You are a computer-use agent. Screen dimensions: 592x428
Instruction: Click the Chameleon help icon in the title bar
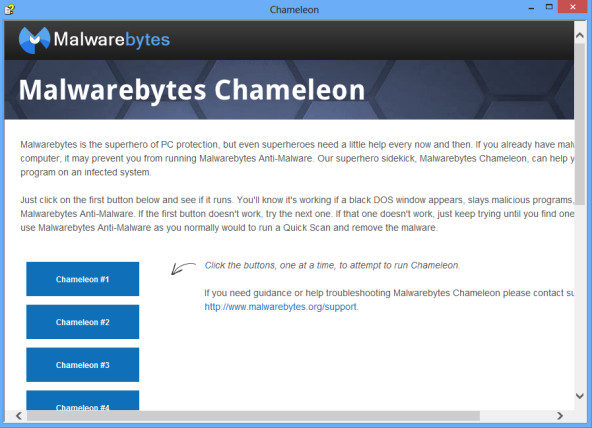click(x=9, y=9)
